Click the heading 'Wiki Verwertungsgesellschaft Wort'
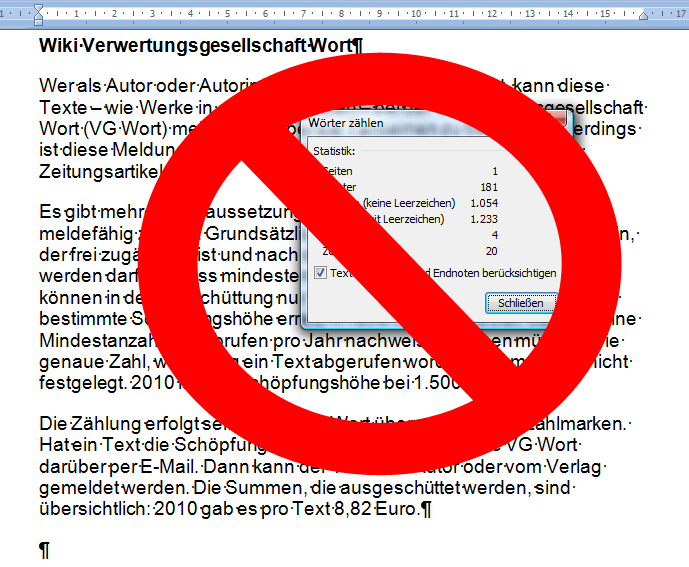Image resolution: width=689 pixels, height=567 pixels. [x=196, y=45]
